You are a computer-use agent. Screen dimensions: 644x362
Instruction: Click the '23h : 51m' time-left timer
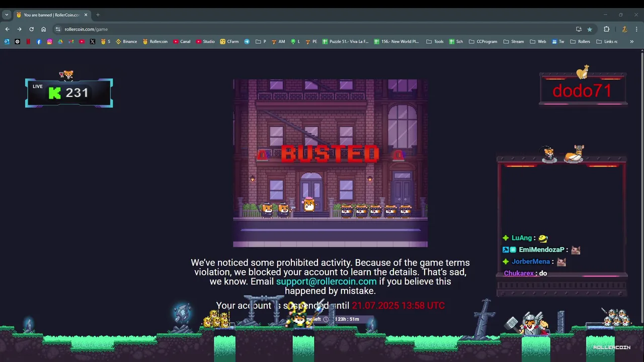click(x=347, y=319)
